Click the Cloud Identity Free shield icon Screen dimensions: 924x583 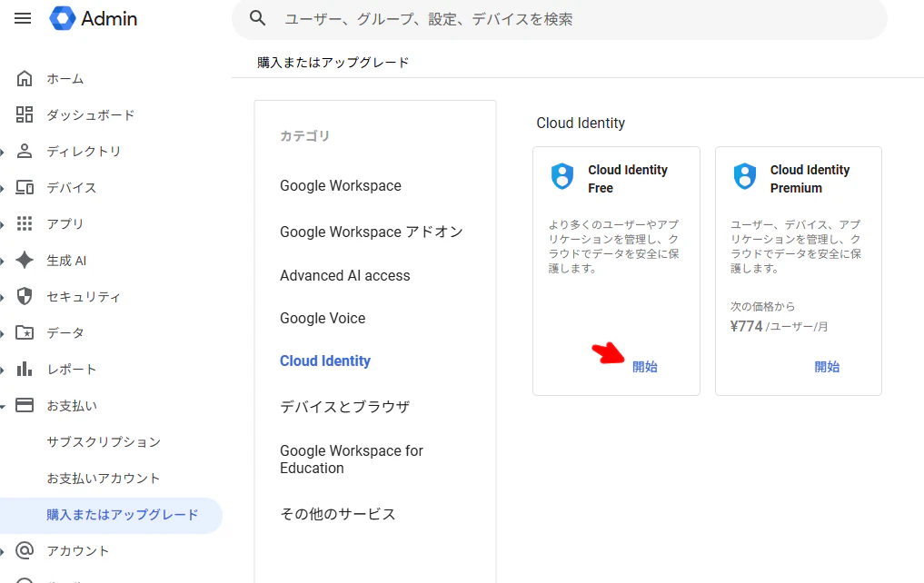[x=562, y=176]
